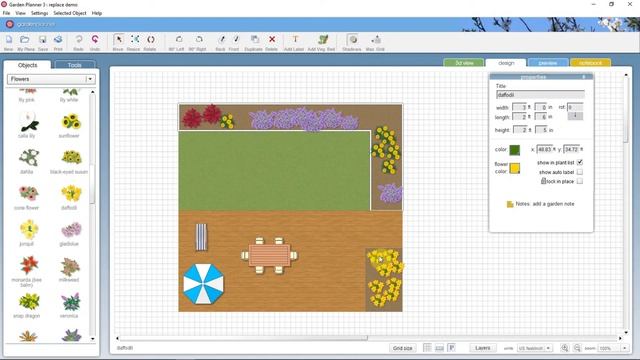Click the zoom out magnifier icon
Image resolution: width=640 pixels, height=360 pixels.
(577, 348)
